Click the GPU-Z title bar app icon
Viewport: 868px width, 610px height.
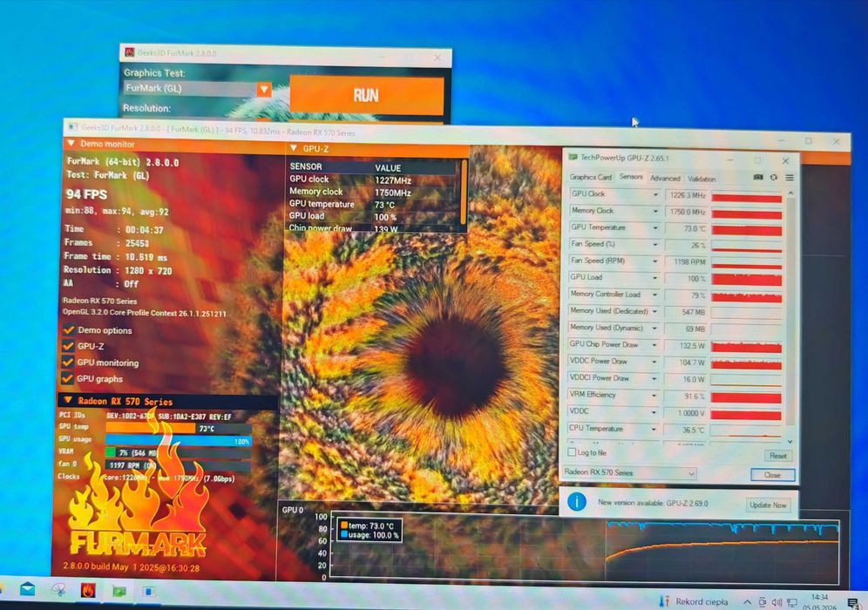(573, 157)
